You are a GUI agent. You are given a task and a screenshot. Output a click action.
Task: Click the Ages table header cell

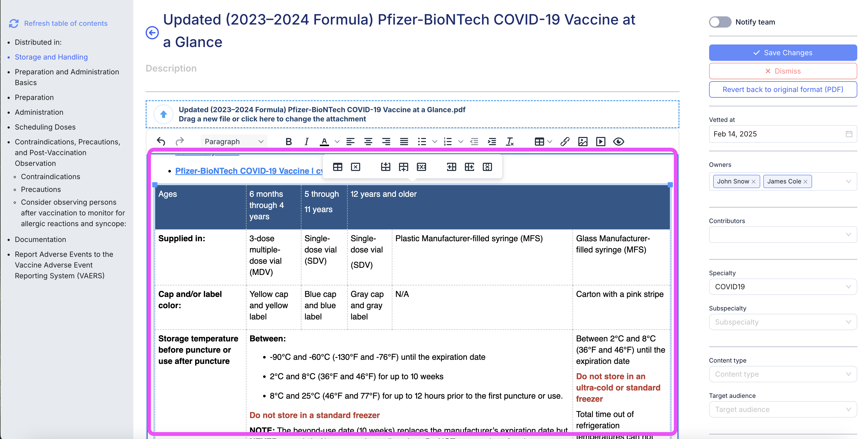tap(201, 207)
